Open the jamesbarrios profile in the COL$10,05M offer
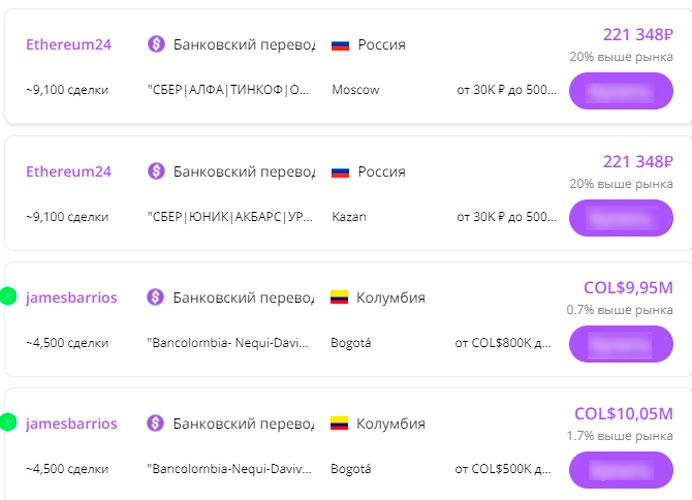 [x=71, y=423]
